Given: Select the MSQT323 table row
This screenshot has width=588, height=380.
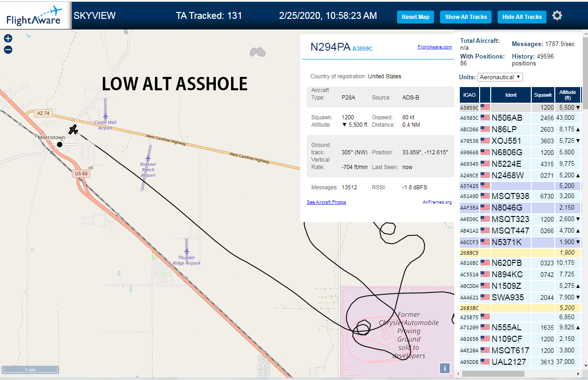Looking at the screenshot, I should [520, 219].
